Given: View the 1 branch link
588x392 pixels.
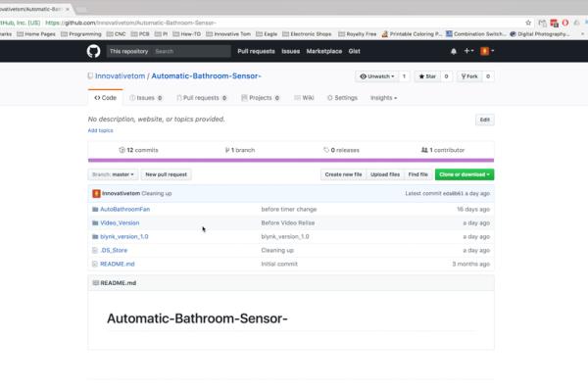Looking at the screenshot, I should [x=240, y=150].
